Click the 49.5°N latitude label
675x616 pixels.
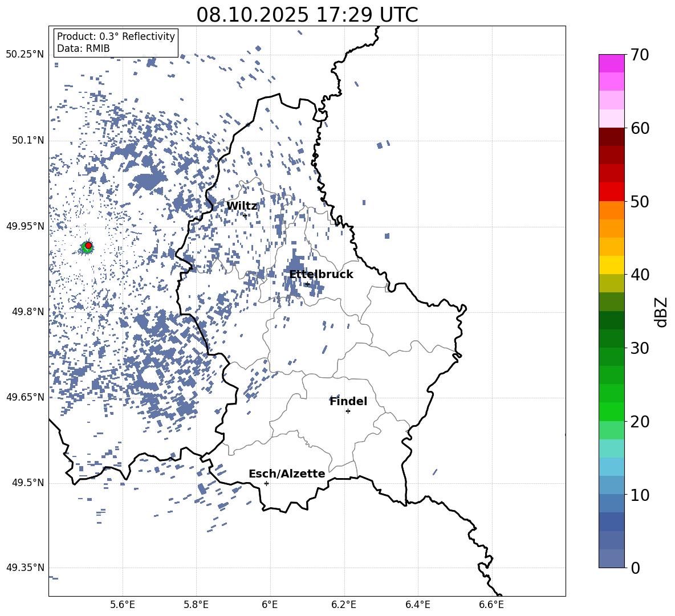pyautogui.click(x=28, y=483)
